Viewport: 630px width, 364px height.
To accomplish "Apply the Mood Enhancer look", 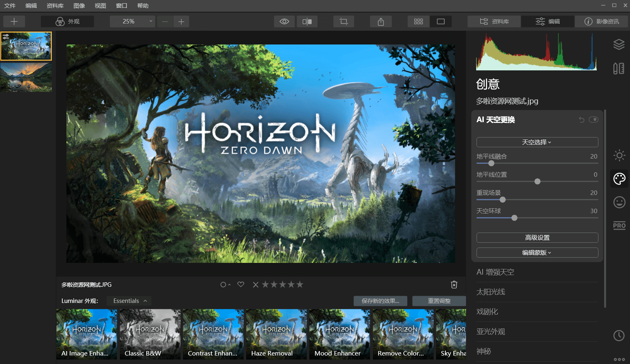I will coord(340,334).
